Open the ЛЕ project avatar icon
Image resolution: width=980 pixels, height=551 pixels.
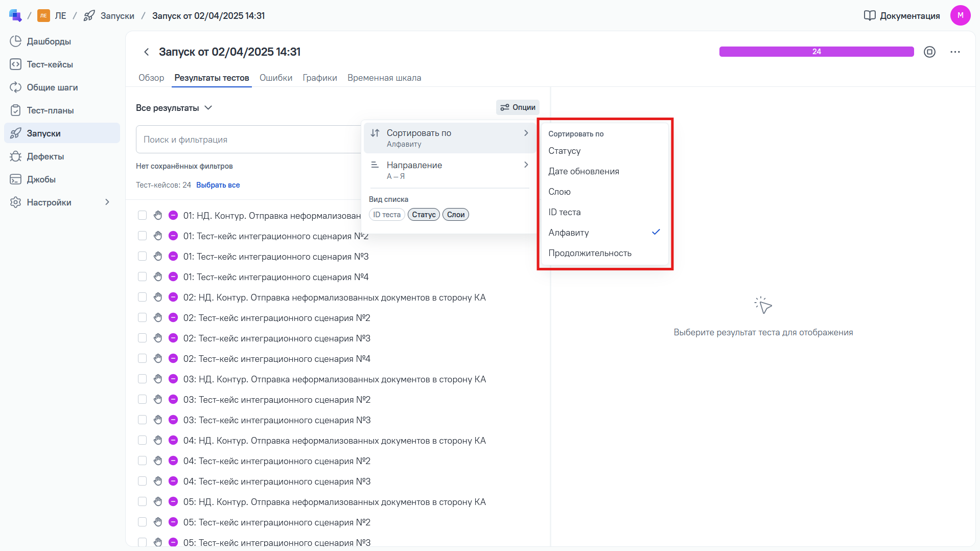pyautogui.click(x=43, y=16)
